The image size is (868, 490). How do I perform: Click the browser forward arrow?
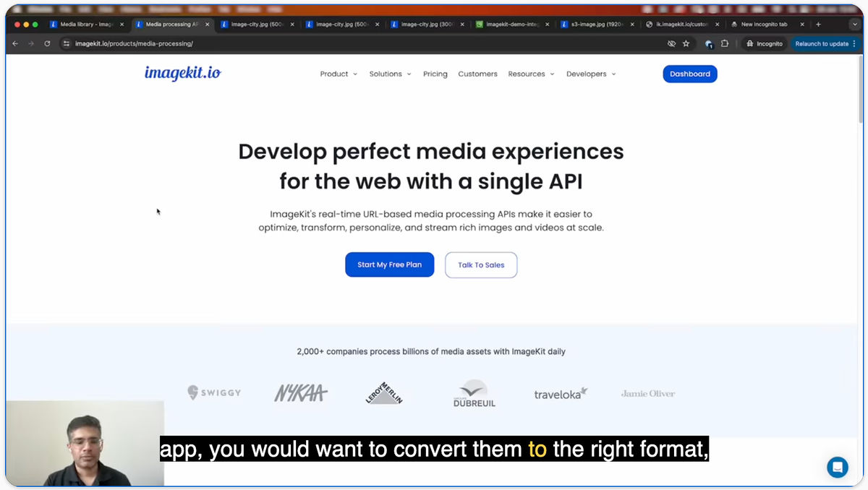pos(31,43)
